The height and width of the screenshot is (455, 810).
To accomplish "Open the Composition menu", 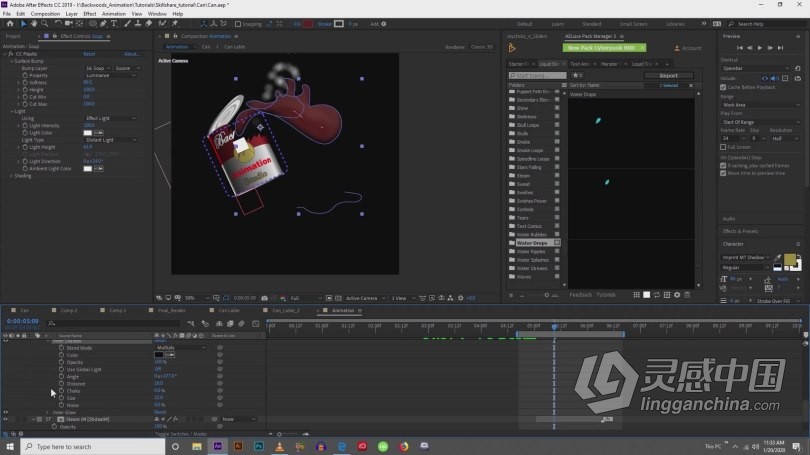I will click(x=45, y=14).
